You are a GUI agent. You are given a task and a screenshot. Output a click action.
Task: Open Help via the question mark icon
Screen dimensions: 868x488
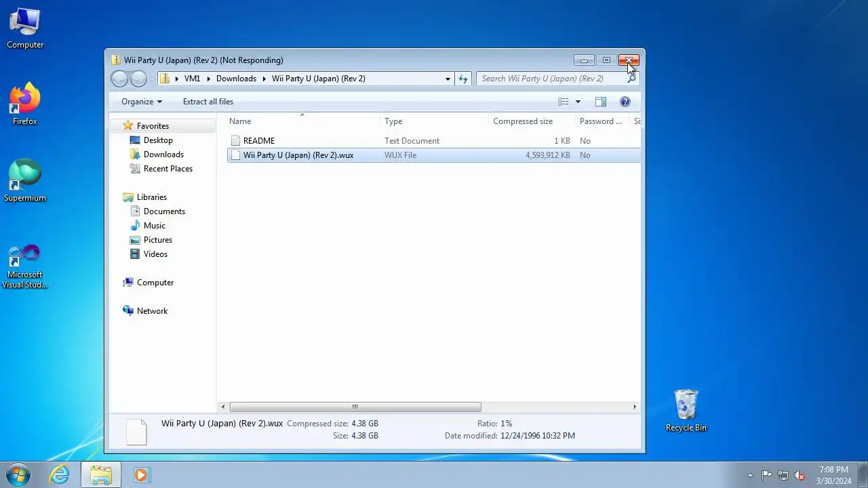tap(625, 102)
